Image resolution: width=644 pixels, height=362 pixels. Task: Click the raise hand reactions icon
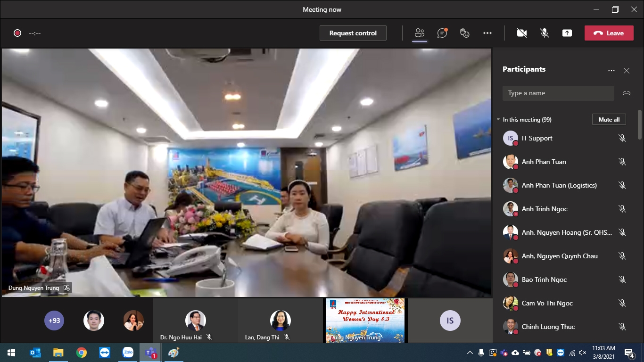(x=465, y=33)
